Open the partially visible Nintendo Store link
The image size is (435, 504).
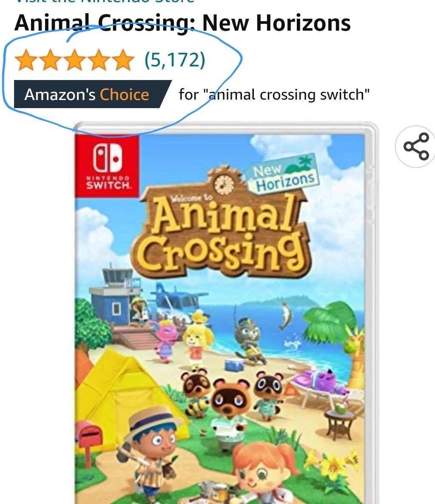tap(105, 1)
